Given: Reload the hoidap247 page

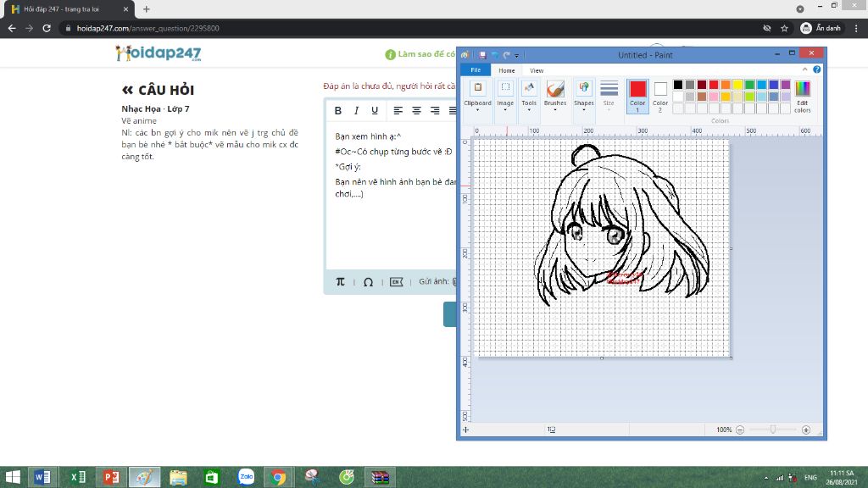Looking at the screenshot, I should pyautogui.click(x=47, y=28).
